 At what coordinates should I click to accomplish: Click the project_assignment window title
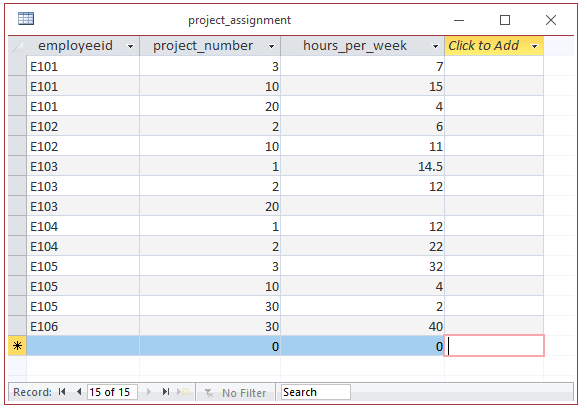[x=239, y=20]
